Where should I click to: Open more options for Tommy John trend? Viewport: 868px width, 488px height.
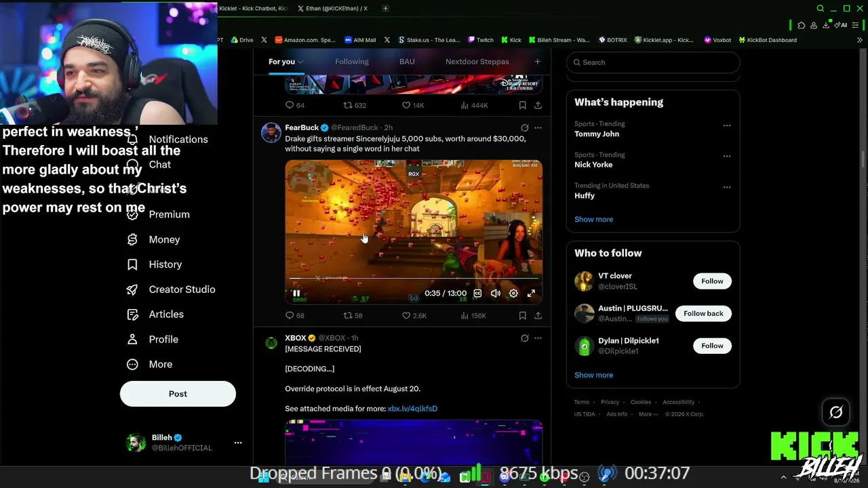[727, 125]
